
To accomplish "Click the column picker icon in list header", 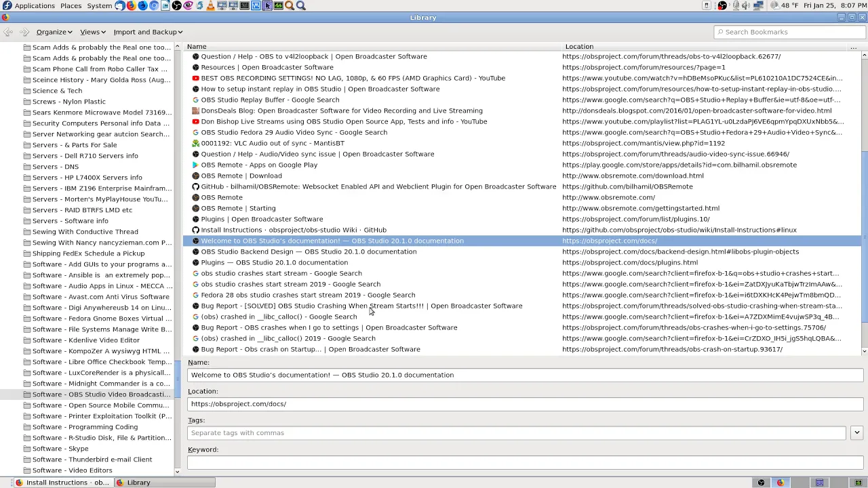I will point(853,47).
